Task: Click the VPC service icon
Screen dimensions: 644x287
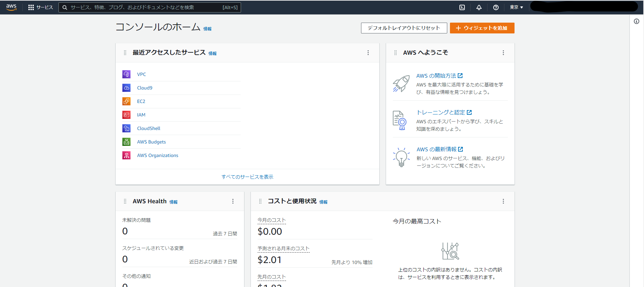Action: tap(126, 74)
